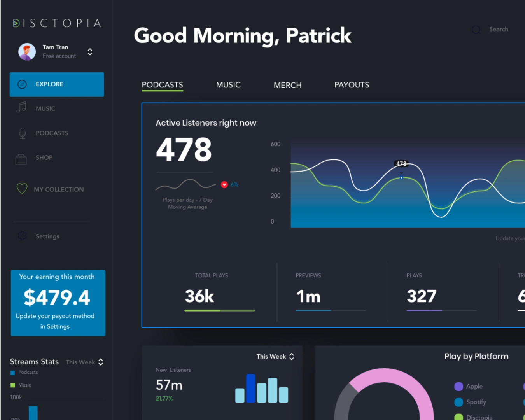The image size is (525, 420).
Task: Click the My Collection heart icon
Action: (22, 189)
